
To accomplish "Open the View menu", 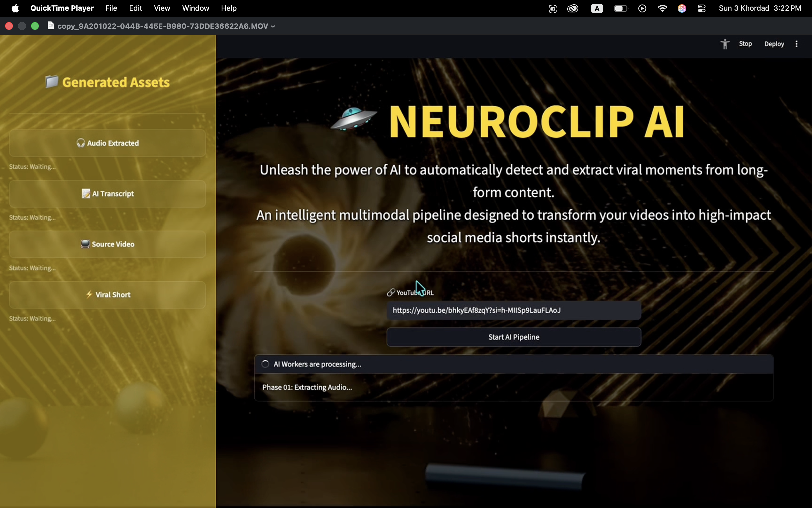I will 162,8.
